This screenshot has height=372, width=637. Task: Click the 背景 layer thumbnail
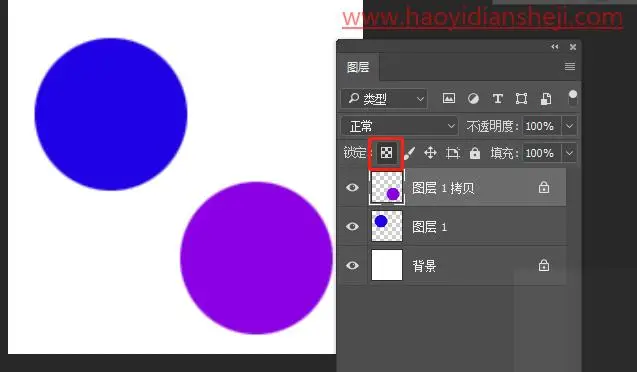(387, 265)
